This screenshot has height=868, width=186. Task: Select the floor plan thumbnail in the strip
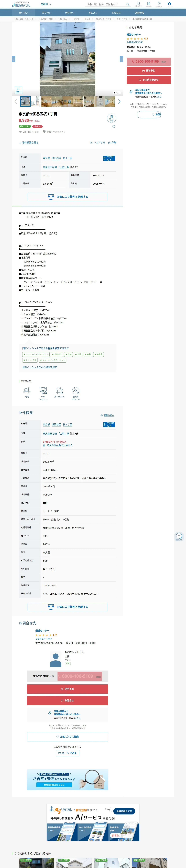pos(35,101)
